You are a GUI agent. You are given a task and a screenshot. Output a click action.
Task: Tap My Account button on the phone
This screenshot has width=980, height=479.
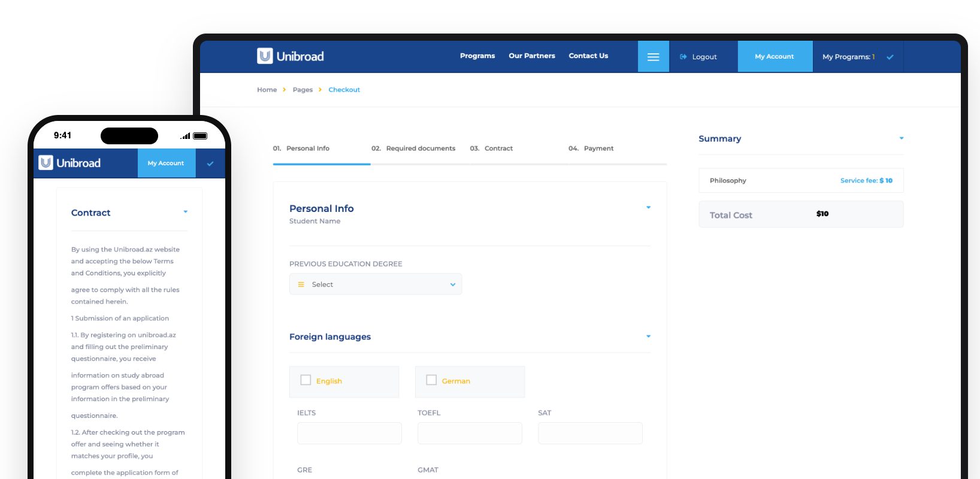[x=167, y=163]
